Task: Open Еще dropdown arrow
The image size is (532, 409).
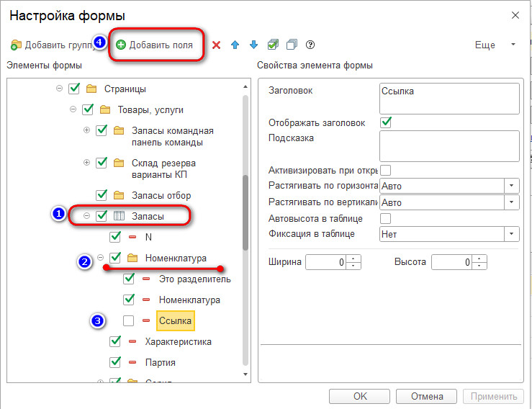Action: tap(513, 45)
